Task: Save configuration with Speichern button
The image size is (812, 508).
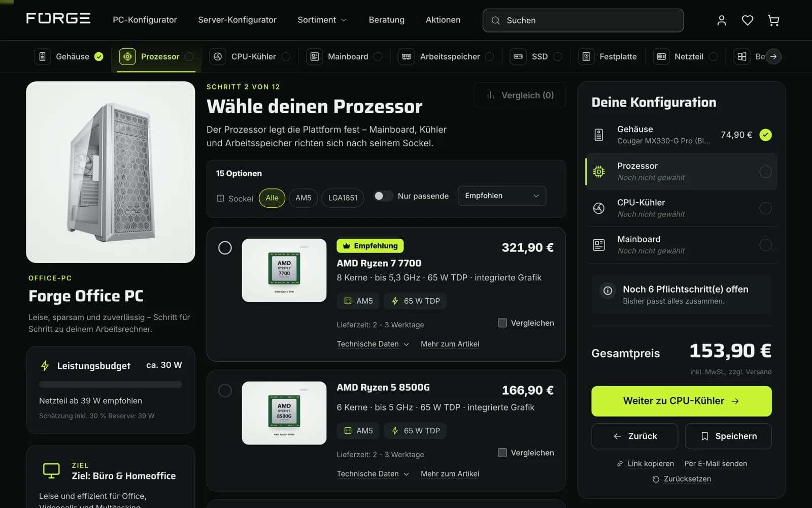Action: click(728, 436)
